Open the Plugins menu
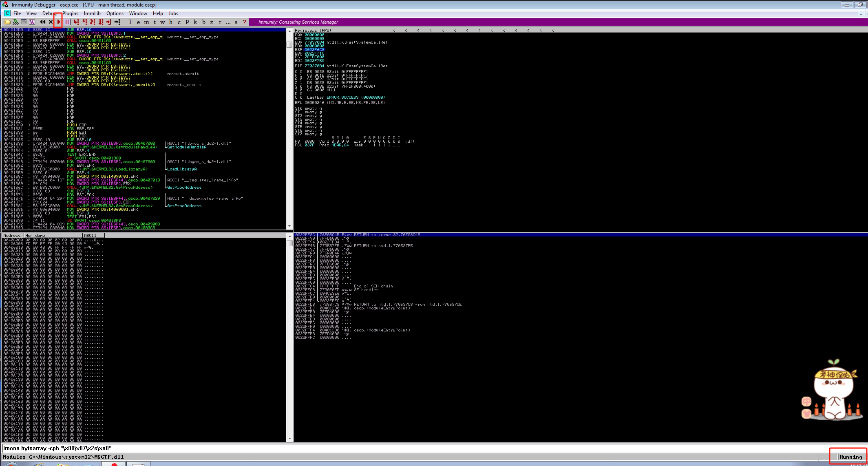868x466 pixels. (70, 13)
